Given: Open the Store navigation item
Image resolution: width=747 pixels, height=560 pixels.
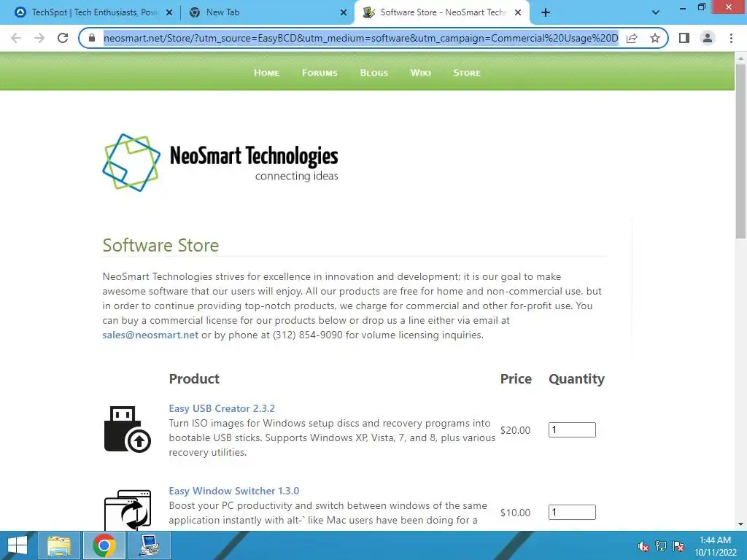Looking at the screenshot, I should pyautogui.click(x=467, y=73).
